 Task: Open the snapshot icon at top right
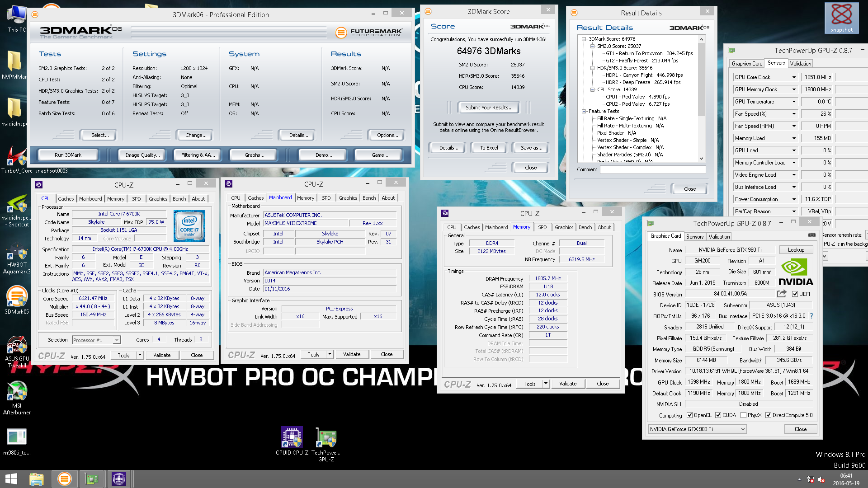[841, 18]
